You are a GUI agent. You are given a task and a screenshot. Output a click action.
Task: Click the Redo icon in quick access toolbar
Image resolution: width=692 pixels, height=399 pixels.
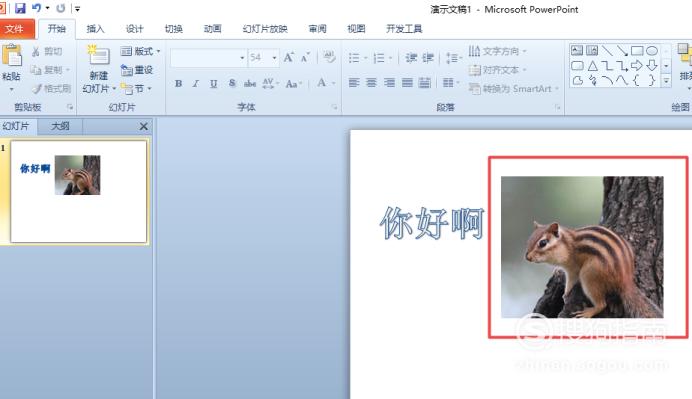tap(61, 8)
